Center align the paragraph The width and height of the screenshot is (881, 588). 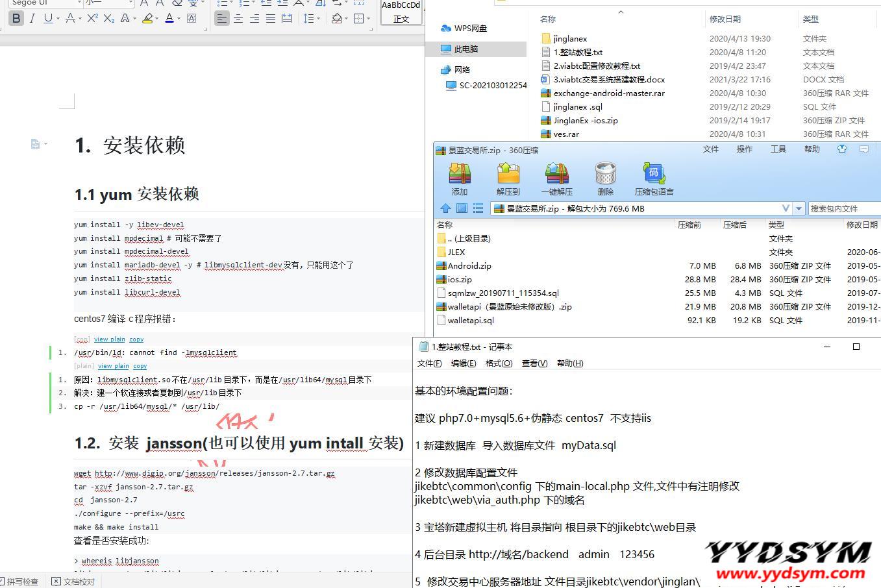click(238, 18)
